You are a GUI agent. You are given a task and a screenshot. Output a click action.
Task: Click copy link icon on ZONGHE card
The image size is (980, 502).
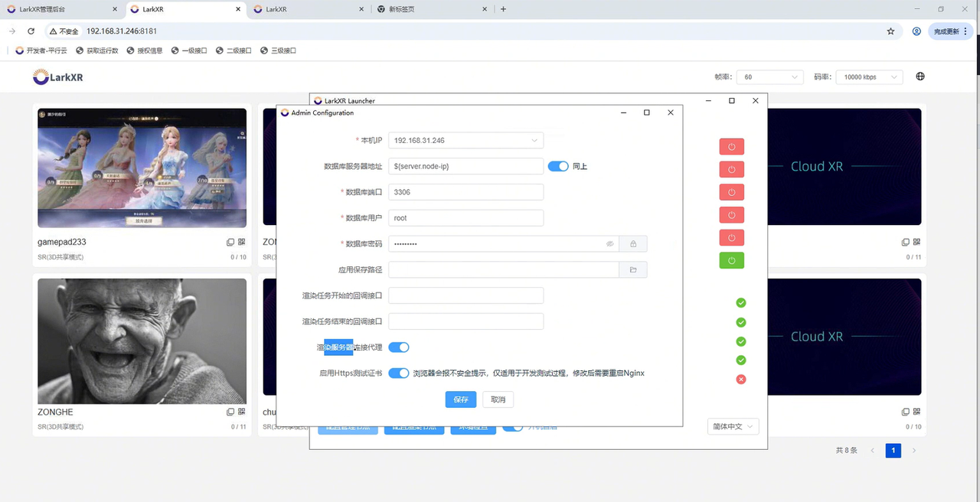[230, 412]
